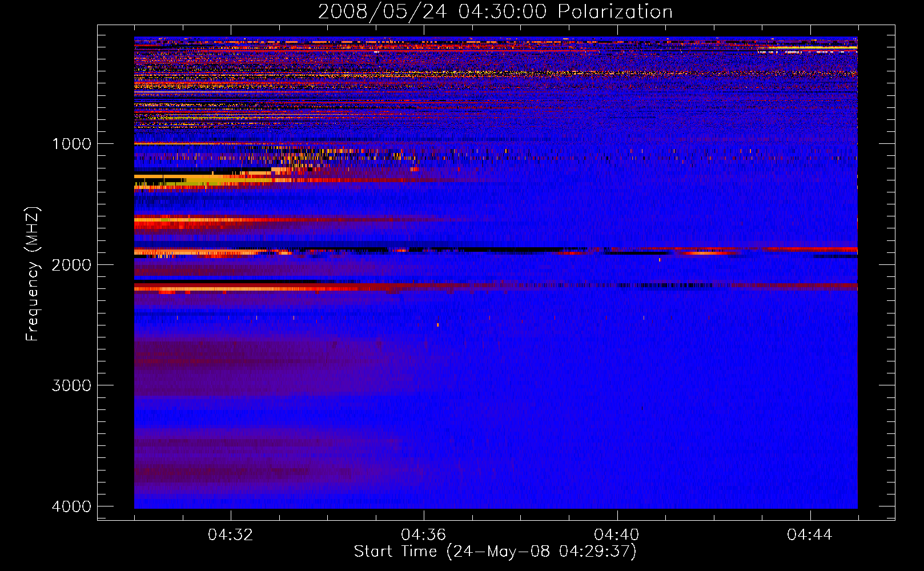Click the 04:44 time tick label
The height and width of the screenshot is (571, 924).
[x=810, y=535]
